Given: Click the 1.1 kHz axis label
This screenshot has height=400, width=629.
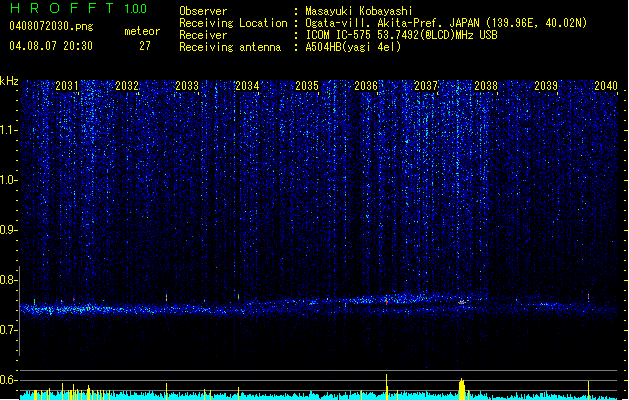Looking at the screenshot, I should tap(9, 130).
